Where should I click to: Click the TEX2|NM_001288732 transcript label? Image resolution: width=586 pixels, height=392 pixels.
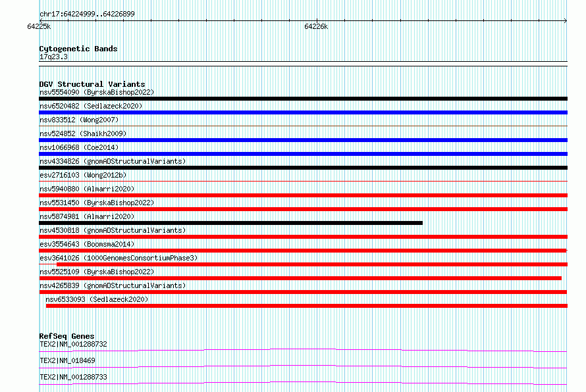[x=73, y=344]
